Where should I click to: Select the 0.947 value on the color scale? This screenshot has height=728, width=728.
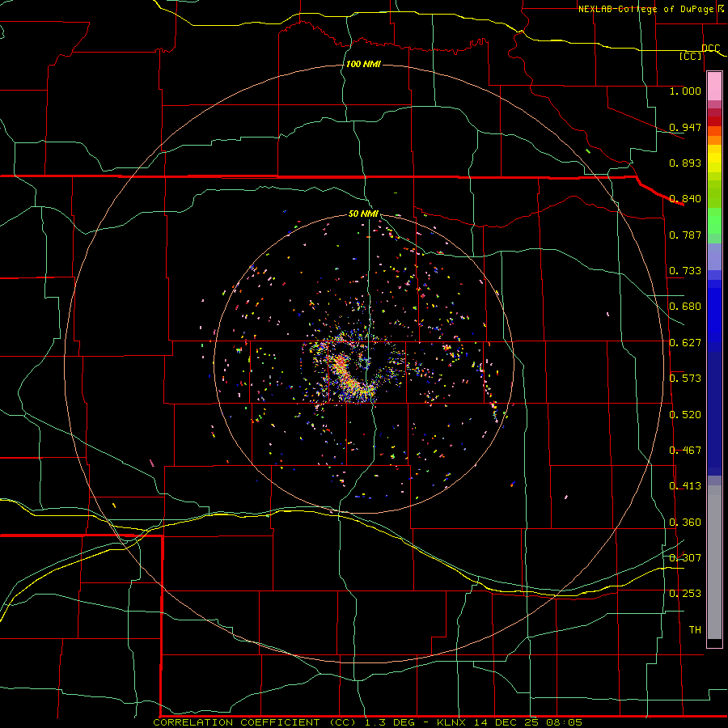pyautogui.click(x=685, y=127)
